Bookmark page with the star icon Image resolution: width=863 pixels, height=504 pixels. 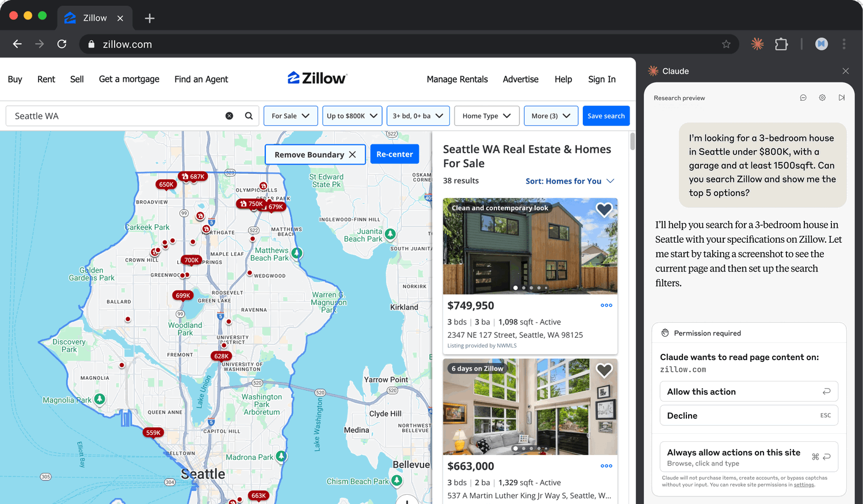click(x=726, y=44)
